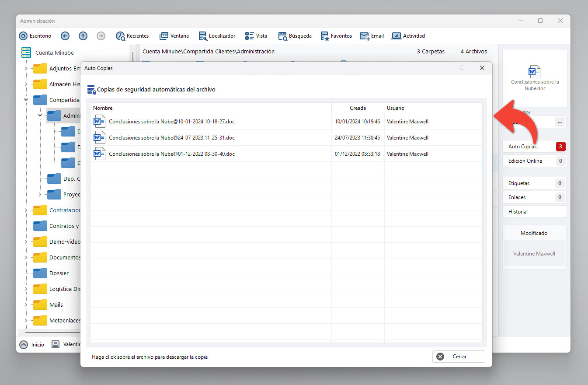Download copy Nube@10-01-2024 10-18-27.doc

[172, 122]
